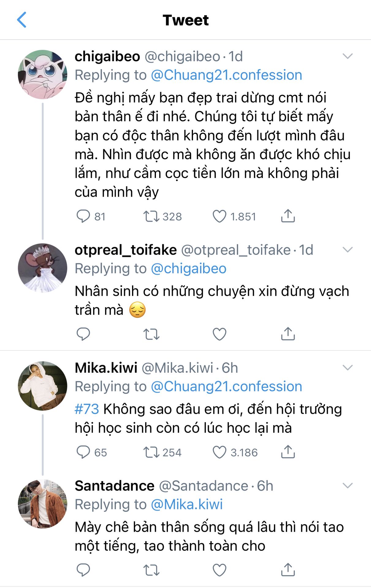The width and height of the screenshot is (371, 588).
Task: Open options chevron on chigaibeo's tweet
Action: pos(347,56)
